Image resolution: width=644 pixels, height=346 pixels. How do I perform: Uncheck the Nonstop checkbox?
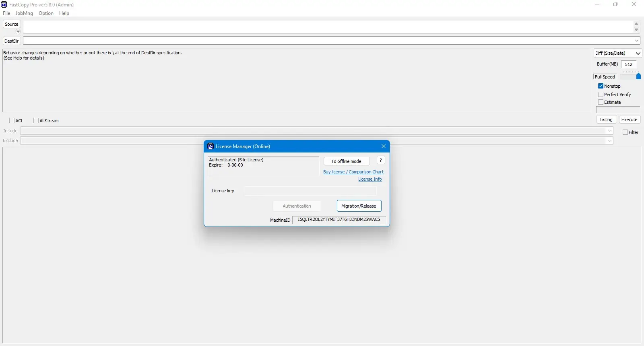tap(601, 86)
